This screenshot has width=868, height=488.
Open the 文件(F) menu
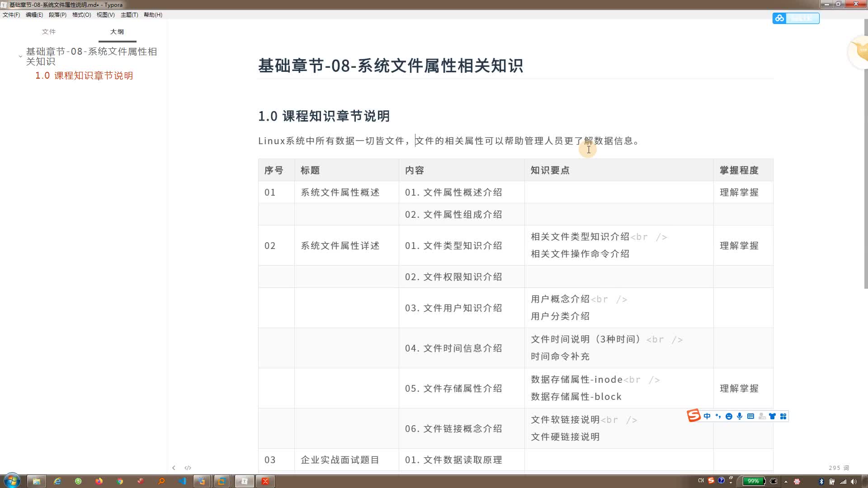pyautogui.click(x=11, y=15)
